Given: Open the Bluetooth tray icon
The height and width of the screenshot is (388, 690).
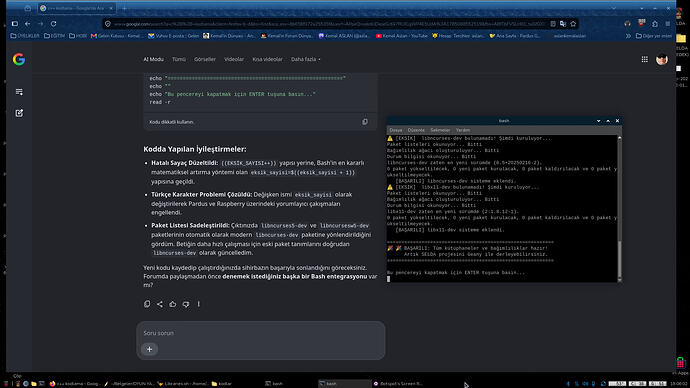Looking at the screenshot, I should pyautogui.click(x=568, y=384).
